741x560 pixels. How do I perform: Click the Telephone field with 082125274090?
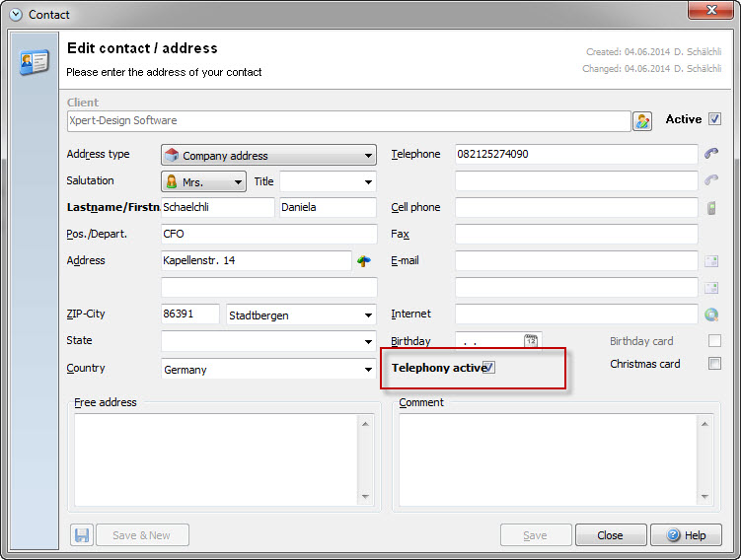coord(576,154)
